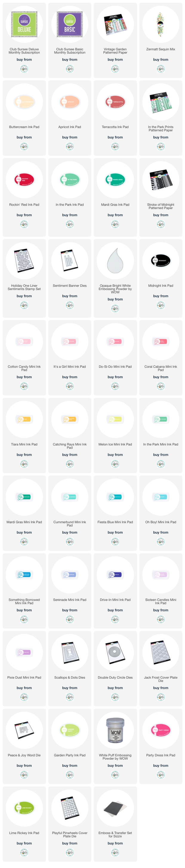Click store icon under Midnight Ink Pad
The height and width of the screenshot is (868, 185).
[x=161, y=305]
